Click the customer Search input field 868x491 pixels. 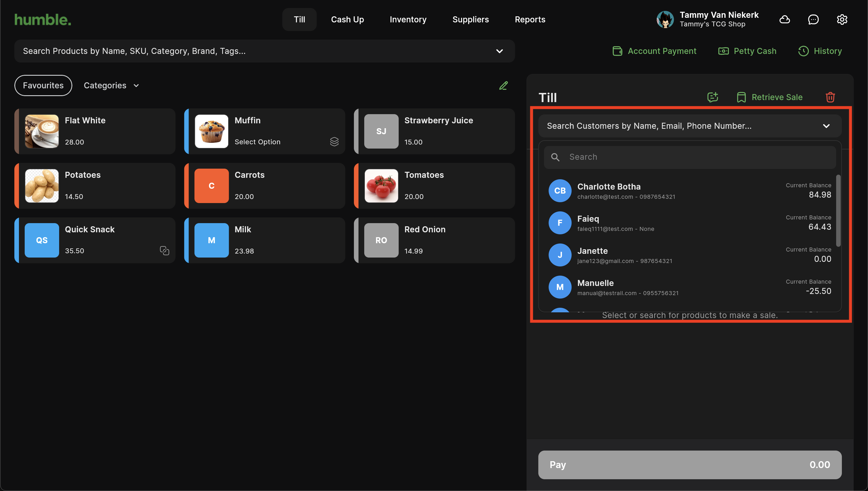(695, 157)
